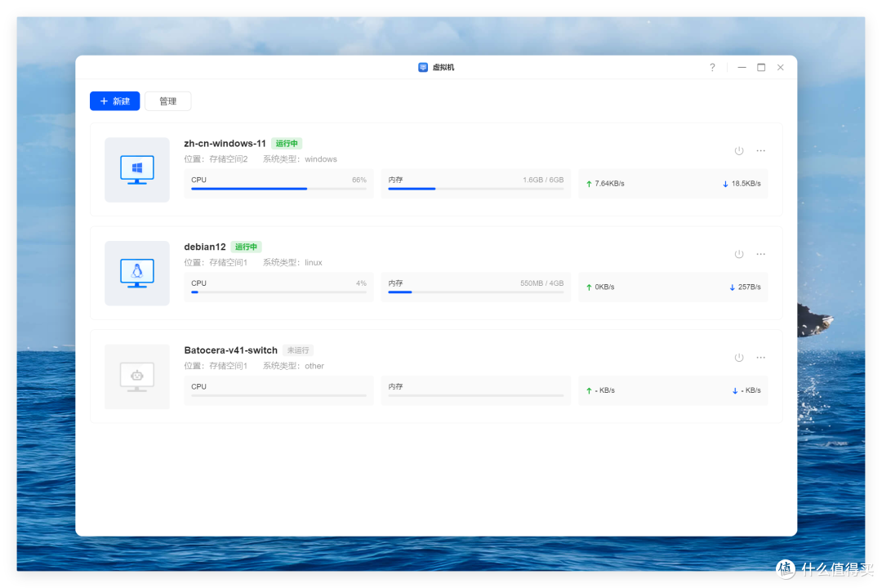Viewport: 882px width, 588px height.
Task: Click the 运行中 status badge of zh-cn-windows-11
Action: (x=287, y=144)
